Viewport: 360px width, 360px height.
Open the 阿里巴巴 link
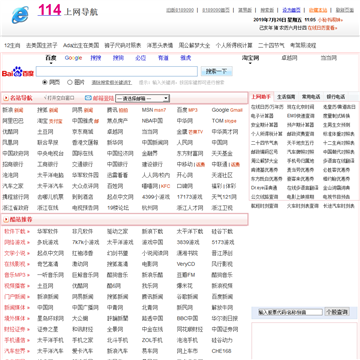coord(13,121)
